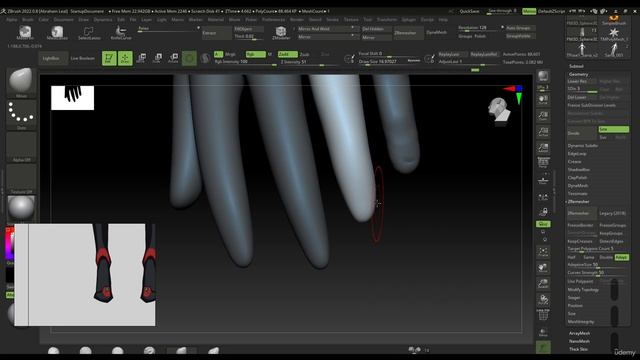Click the AAHalf icon

543,148
